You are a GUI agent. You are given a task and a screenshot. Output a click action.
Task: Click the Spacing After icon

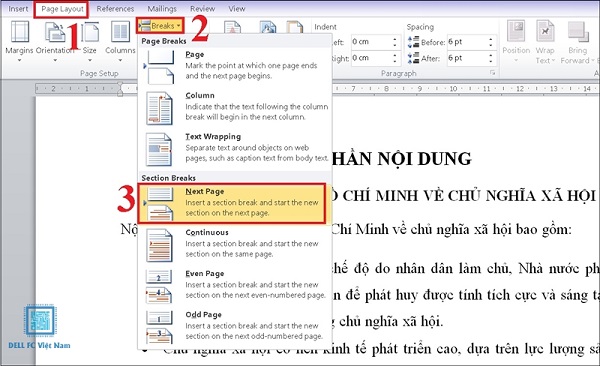(413, 58)
